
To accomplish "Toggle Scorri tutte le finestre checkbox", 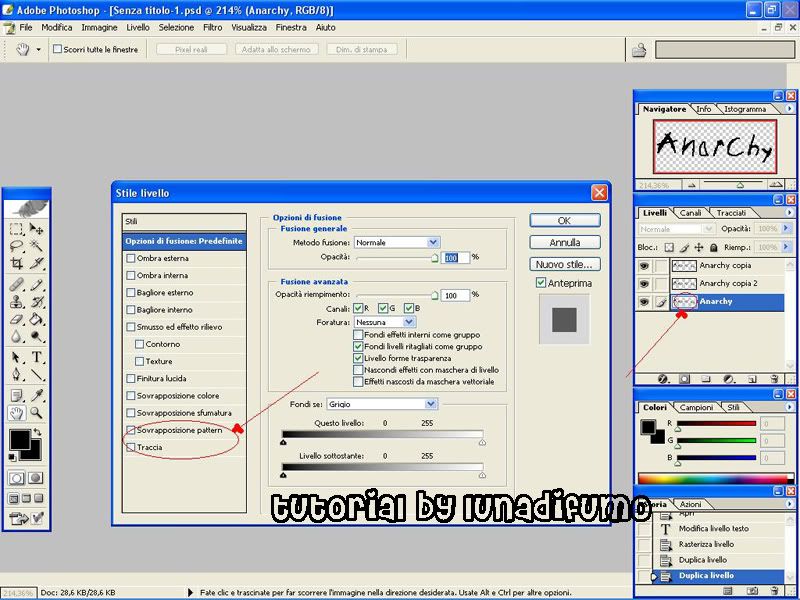I will coord(58,49).
